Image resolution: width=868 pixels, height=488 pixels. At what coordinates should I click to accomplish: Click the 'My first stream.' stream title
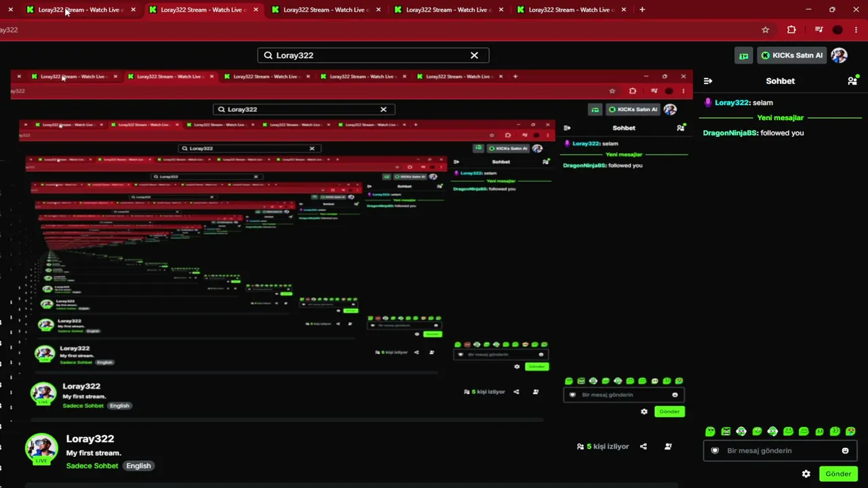point(94,453)
